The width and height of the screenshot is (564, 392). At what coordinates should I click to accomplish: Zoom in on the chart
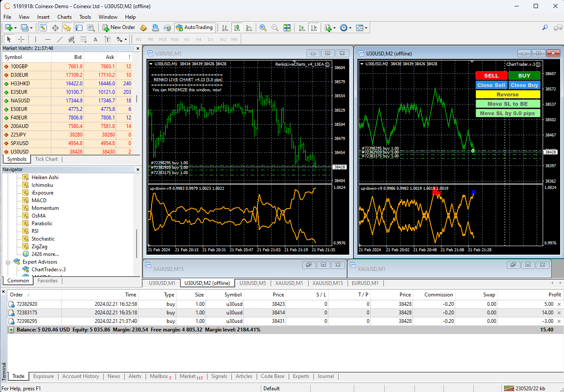[263, 28]
